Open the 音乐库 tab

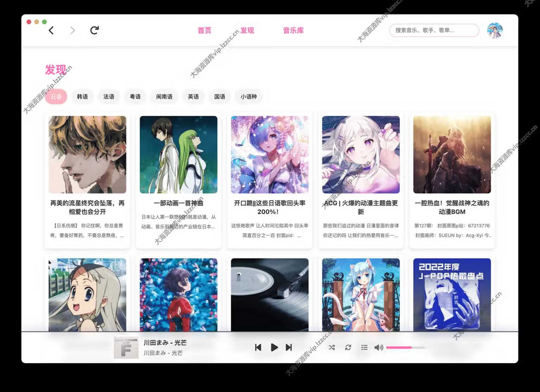coord(293,31)
